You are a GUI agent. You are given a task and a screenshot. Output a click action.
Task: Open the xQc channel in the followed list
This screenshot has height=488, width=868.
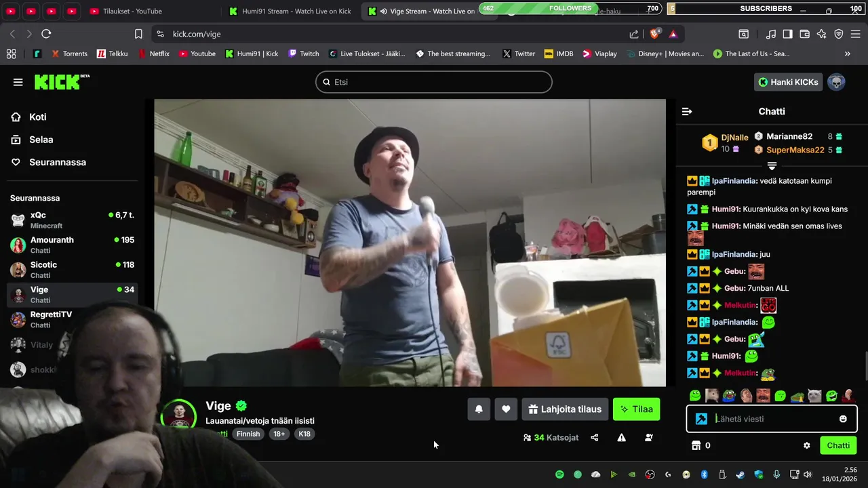73,220
